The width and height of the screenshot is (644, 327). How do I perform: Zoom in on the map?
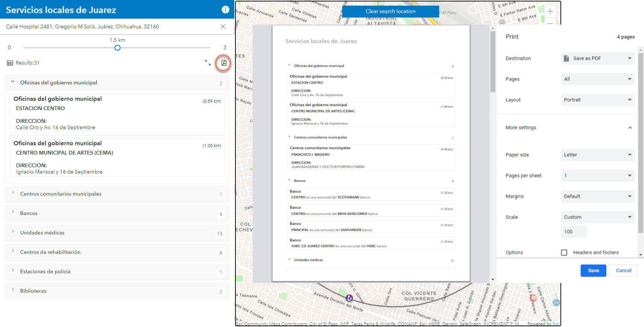click(550, 12)
